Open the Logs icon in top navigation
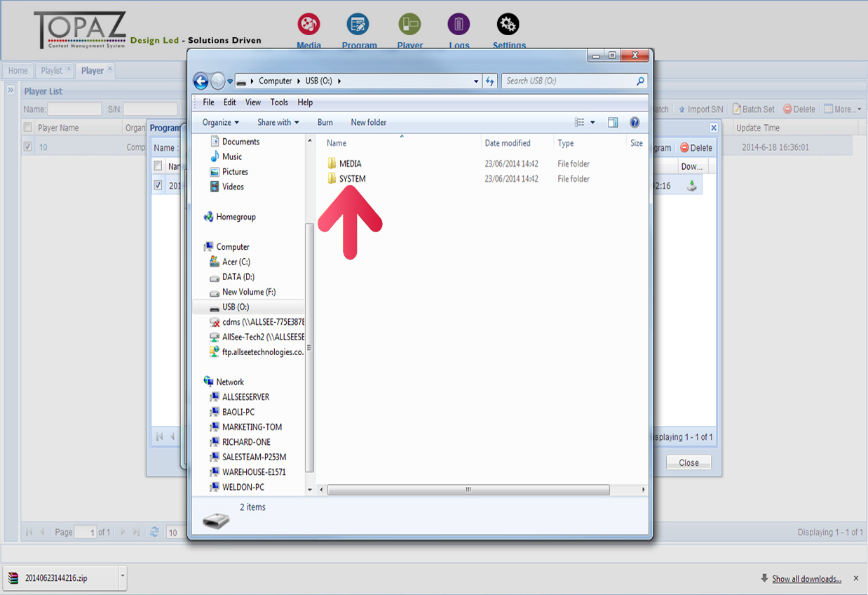This screenshot has width=868, height=595. (459, 25)
